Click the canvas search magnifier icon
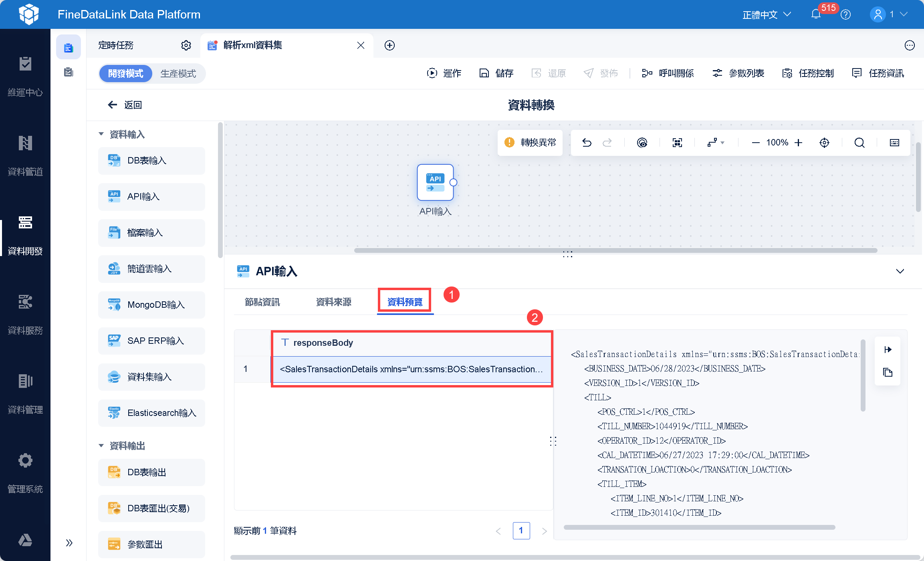 (859, 143)
